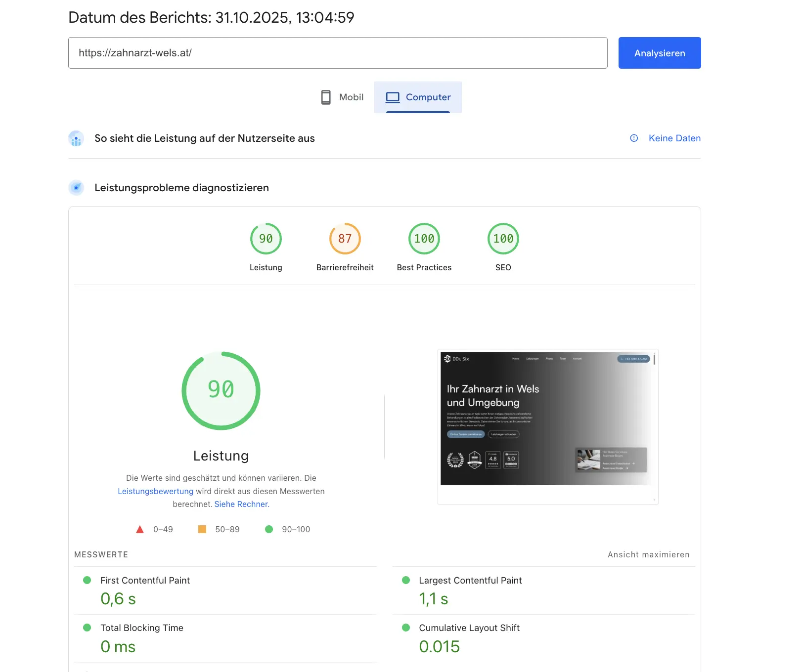Click the user-experience icon beside 'So sieht die Leistung'
The width and height of the screenshot is (802, 672).
(76, 138)
